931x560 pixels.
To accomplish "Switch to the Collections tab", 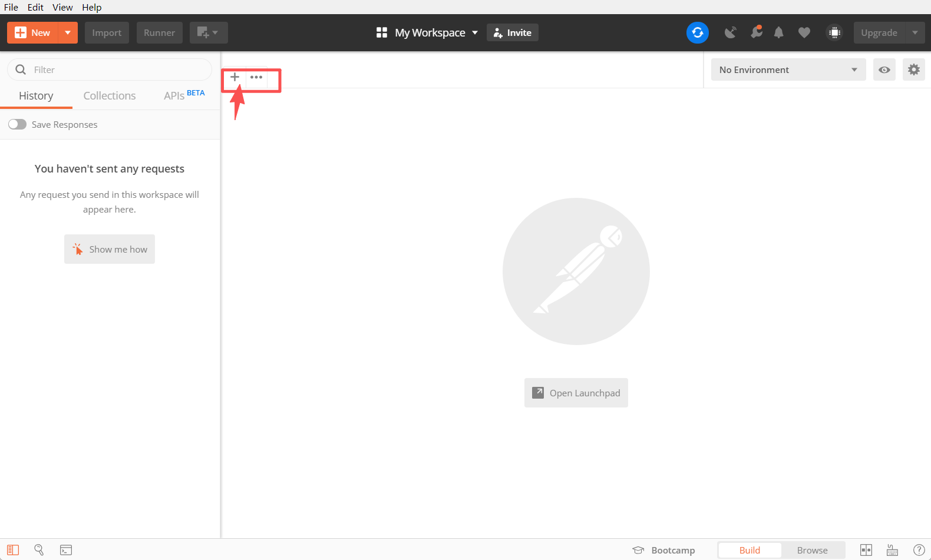I will tap(110, 96).
